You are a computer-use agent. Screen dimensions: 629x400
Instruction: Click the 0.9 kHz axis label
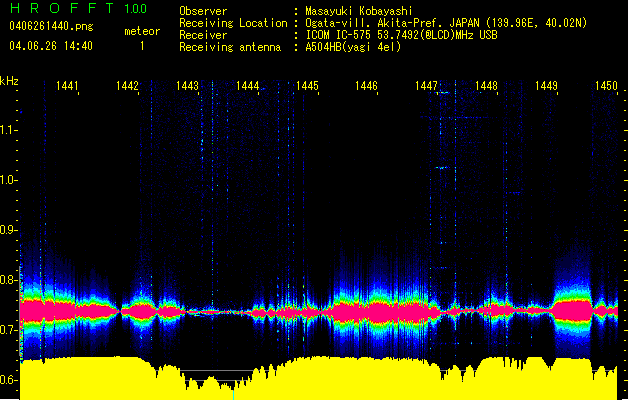(x=7, y=230)
